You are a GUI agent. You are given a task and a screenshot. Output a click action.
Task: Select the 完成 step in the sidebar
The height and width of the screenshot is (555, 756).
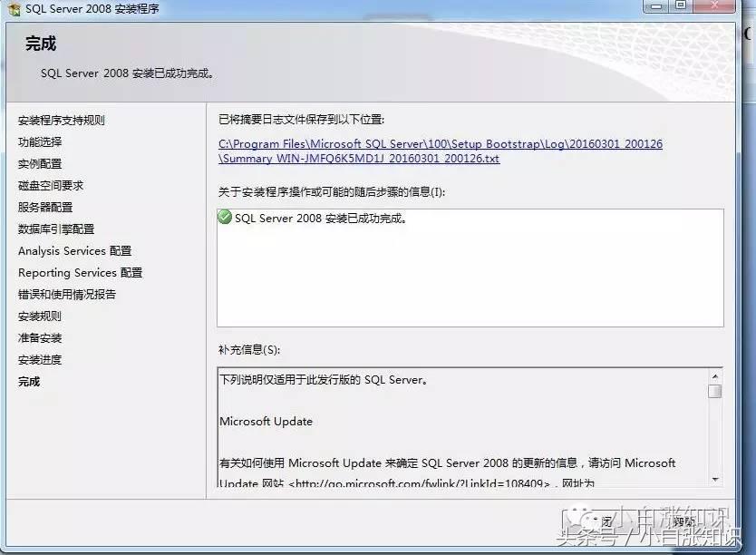(x=28, y=381)
